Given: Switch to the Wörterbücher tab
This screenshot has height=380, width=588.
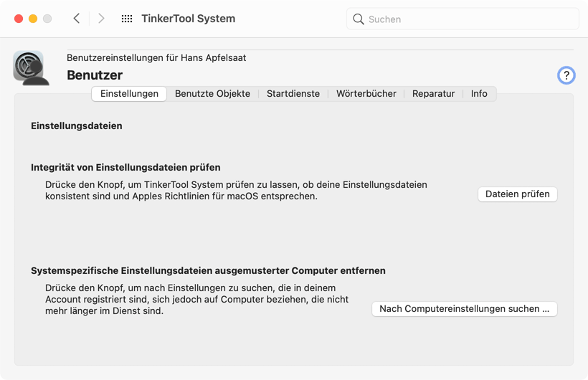Looking at the screenshot, I should point(366,93).
